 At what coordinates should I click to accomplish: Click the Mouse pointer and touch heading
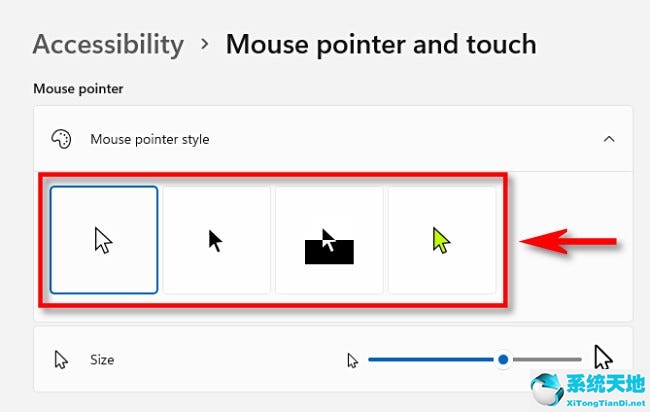click(381, 45)
